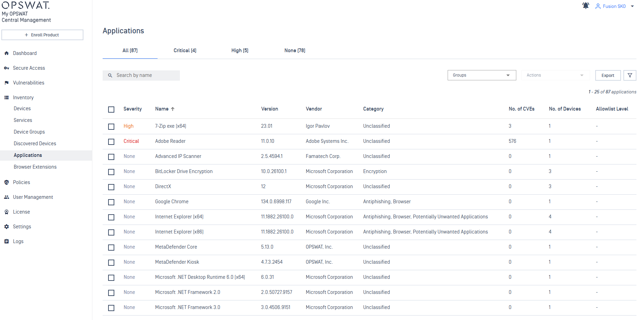Image resolution: width=644 pixels, height=320 pixels.
Task: Select the Advanced IP Scanner checkbox
Action: pyautogui.click(x=111, y=157)
